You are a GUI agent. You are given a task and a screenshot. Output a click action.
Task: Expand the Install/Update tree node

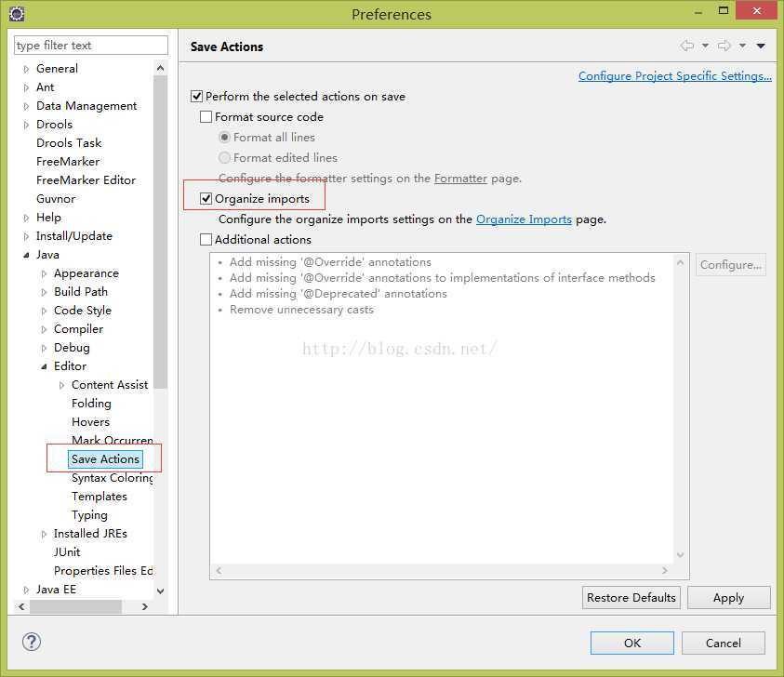26,236
